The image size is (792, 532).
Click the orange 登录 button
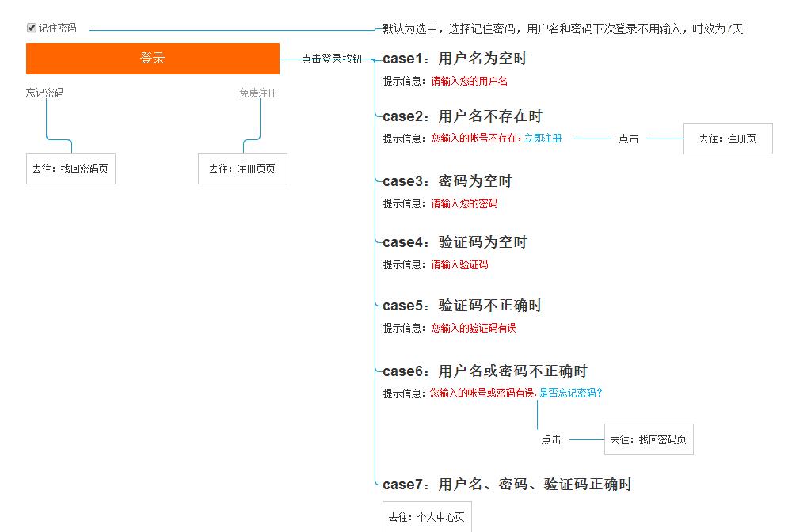(x=153, y=59)
